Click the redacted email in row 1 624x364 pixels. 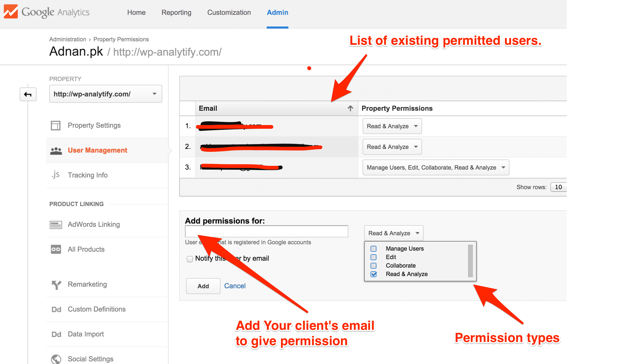tap(235, 126)
